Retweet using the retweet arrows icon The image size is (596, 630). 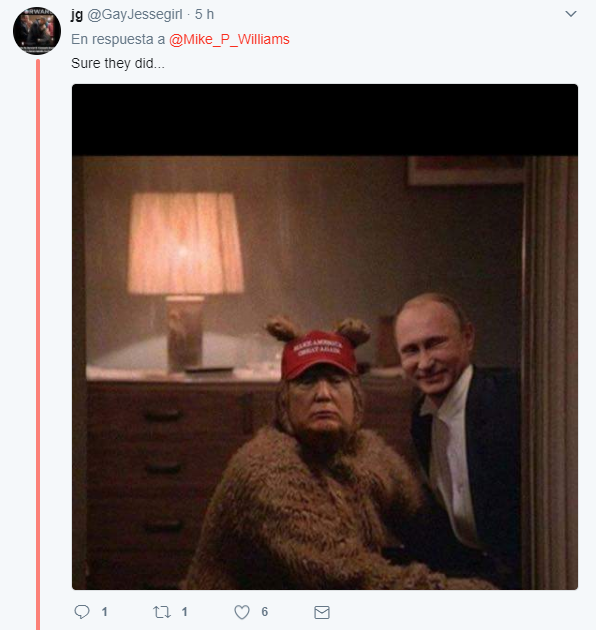click(x=162, y=612)
